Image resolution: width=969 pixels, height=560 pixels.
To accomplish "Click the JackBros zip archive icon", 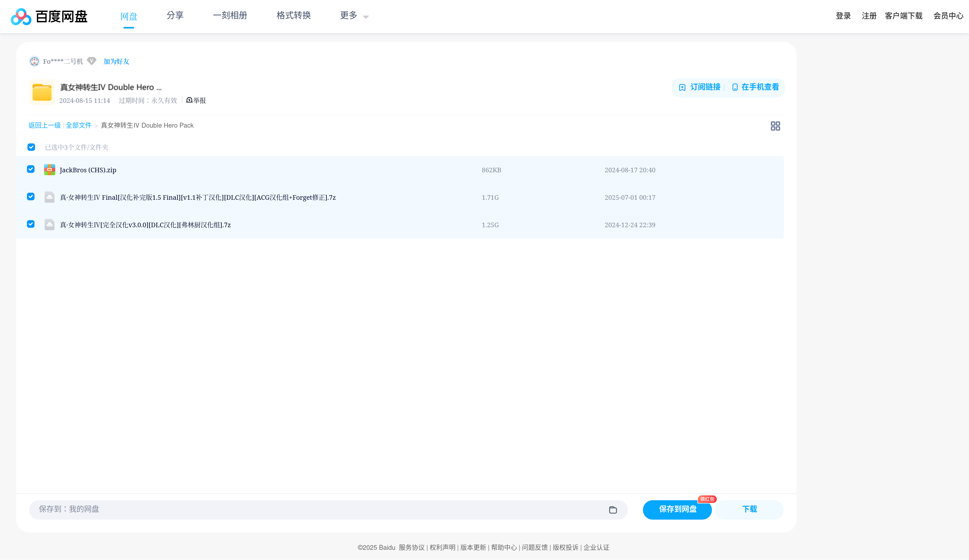I will click(x=49, y=170).
